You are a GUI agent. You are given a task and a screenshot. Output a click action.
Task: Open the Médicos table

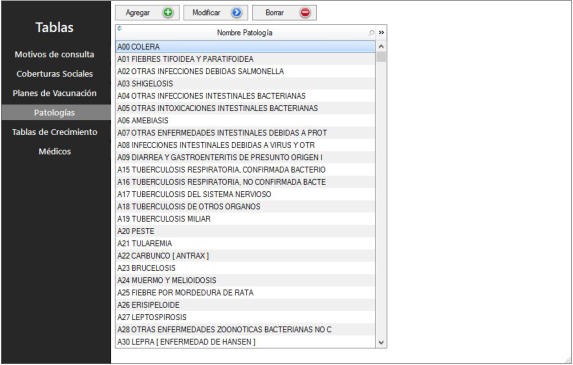tap(54, 151)
